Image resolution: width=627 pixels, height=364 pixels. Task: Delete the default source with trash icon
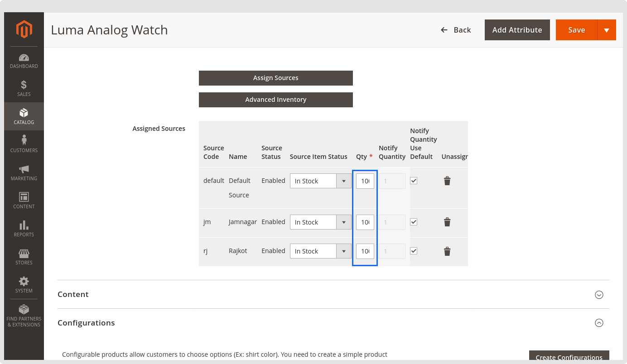coord(447,181)
